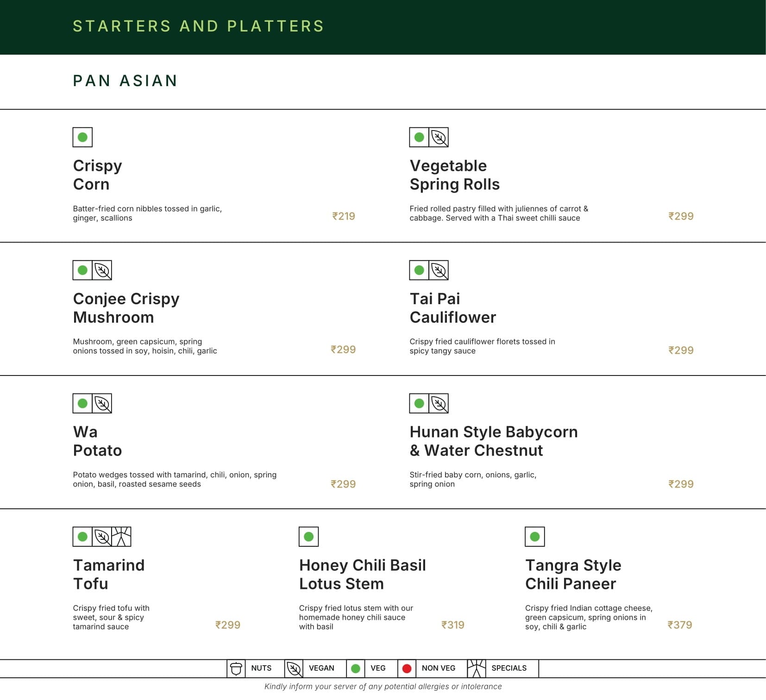Screen dimensions: 766x700
Task: Click Hunan Style Babycorn & Water Chestnut title
Action: (x=493, y=441)
